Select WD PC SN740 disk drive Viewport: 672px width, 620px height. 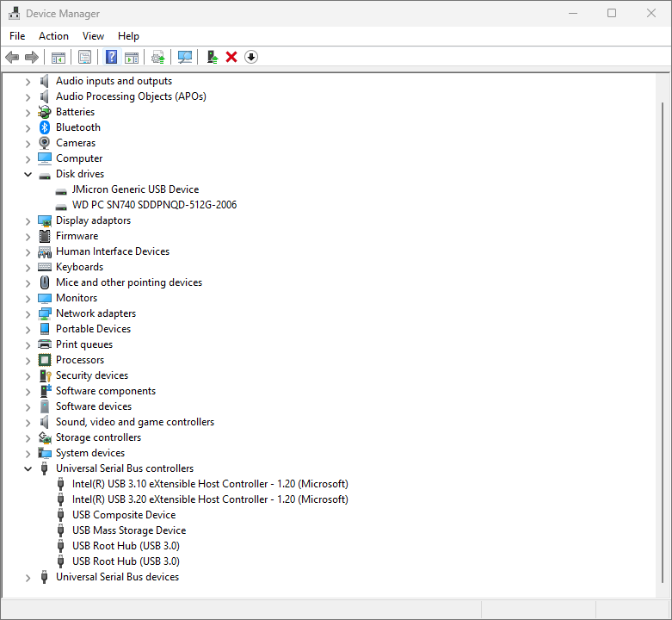[154, 205]
